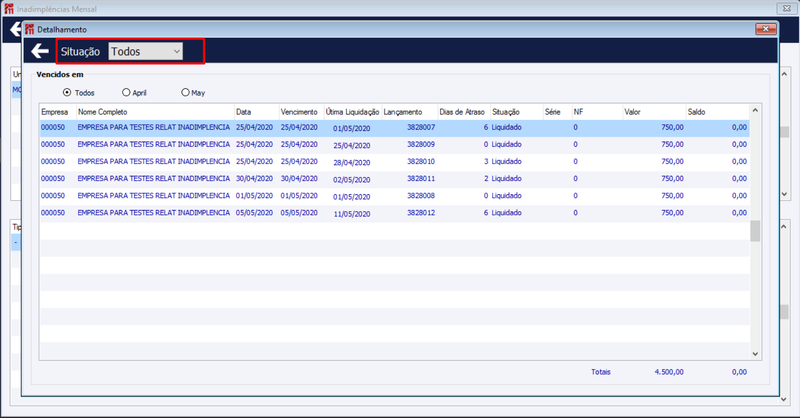Click the Totais value 4.500,00
Image resolution: width=800 pixels, height=418 pixels.
pyautogui.click(x=669, y=372)
